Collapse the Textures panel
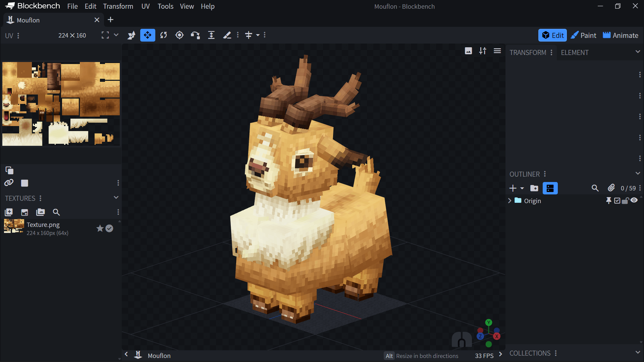644x362 pixels. [116, 197]
